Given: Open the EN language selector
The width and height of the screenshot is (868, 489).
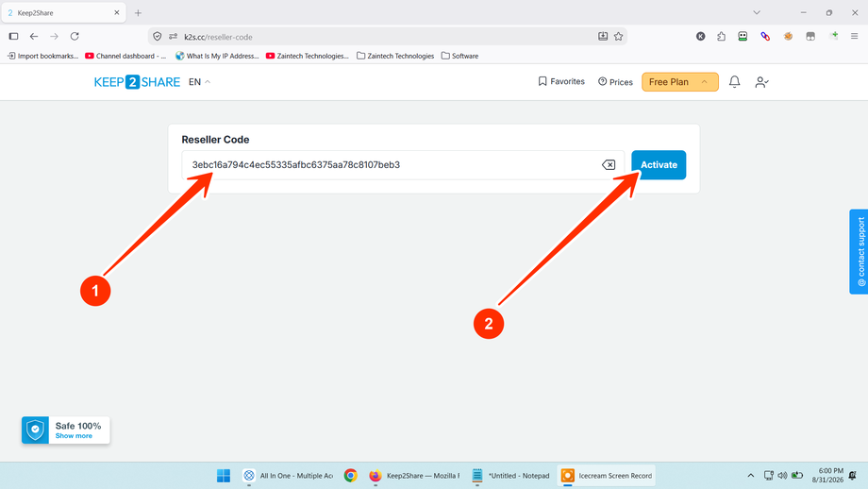Looking at the screenshot, I should tap(199, 82).
